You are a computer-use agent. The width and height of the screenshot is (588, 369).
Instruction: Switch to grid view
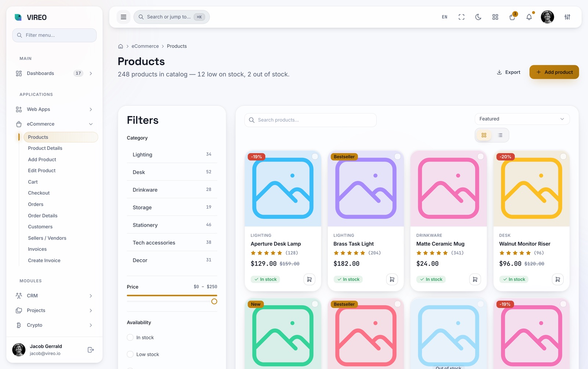(x=484, y=135)
